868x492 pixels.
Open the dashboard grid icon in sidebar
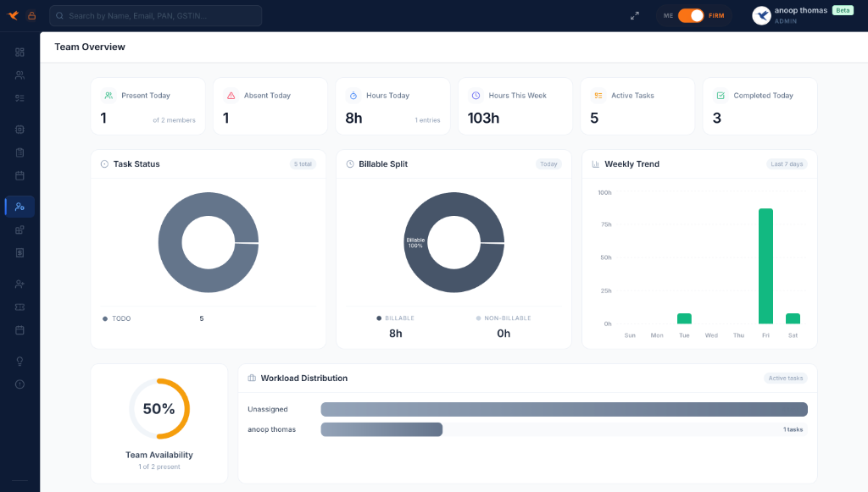coord(19,53)
